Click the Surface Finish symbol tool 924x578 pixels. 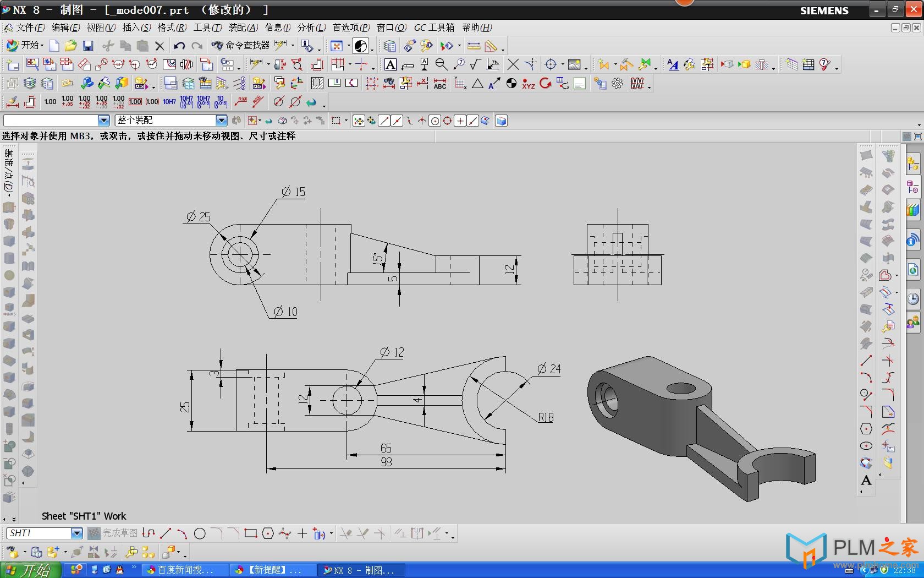pyautogui.click(x=476, y=64)
